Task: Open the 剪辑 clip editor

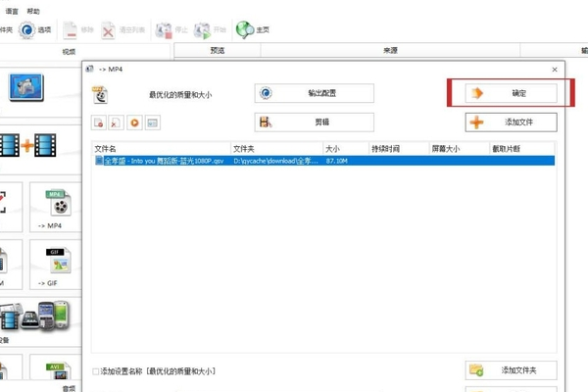Action: (x=315, y=122)
